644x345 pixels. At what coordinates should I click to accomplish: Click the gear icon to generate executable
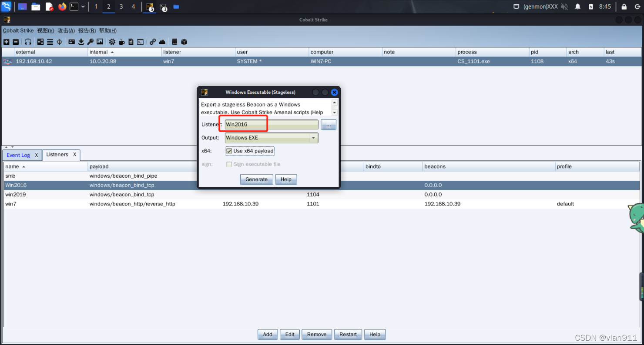coord(112,42)
